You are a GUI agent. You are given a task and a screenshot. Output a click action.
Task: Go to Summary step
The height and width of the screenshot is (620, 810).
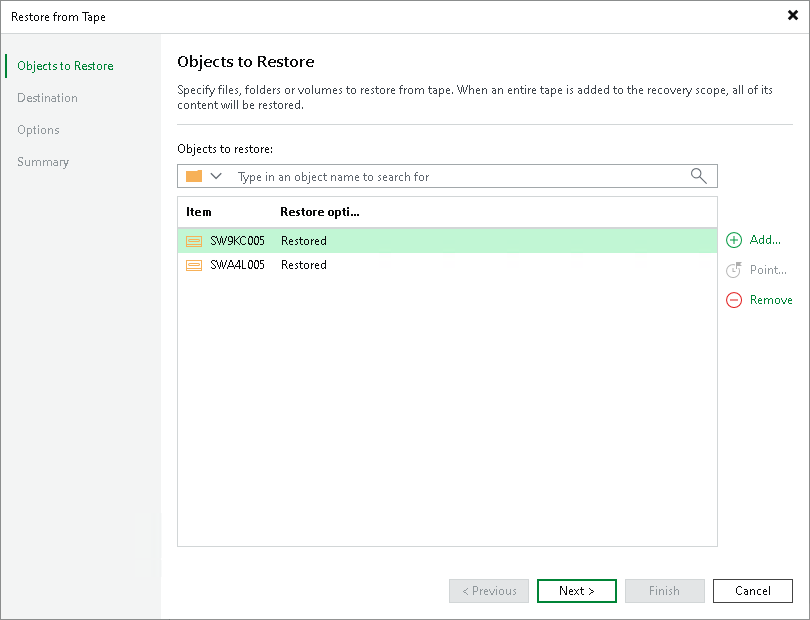point(43,162)
